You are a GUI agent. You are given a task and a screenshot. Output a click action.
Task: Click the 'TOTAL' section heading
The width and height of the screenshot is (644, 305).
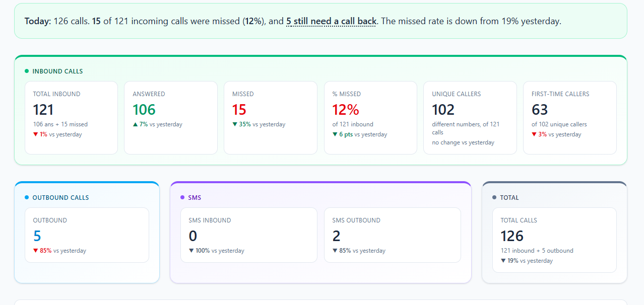(x=509, y=197)
